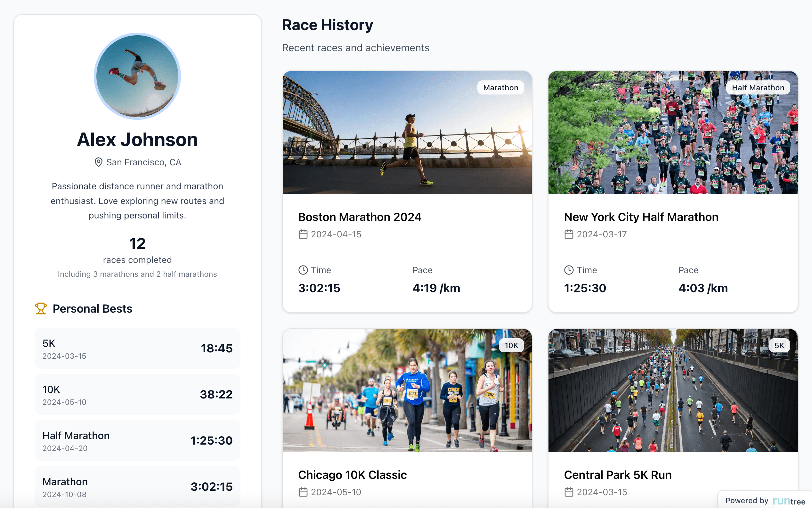Click the clock icon on NYC Half card

pos(569,270)
